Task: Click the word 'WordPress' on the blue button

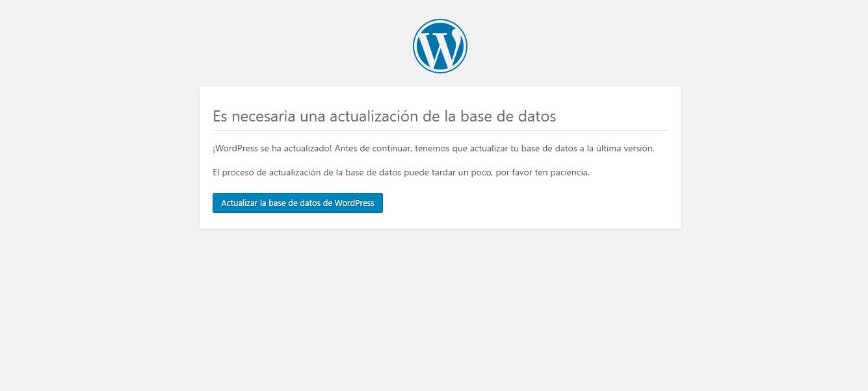Action: [x=354, y=203]
